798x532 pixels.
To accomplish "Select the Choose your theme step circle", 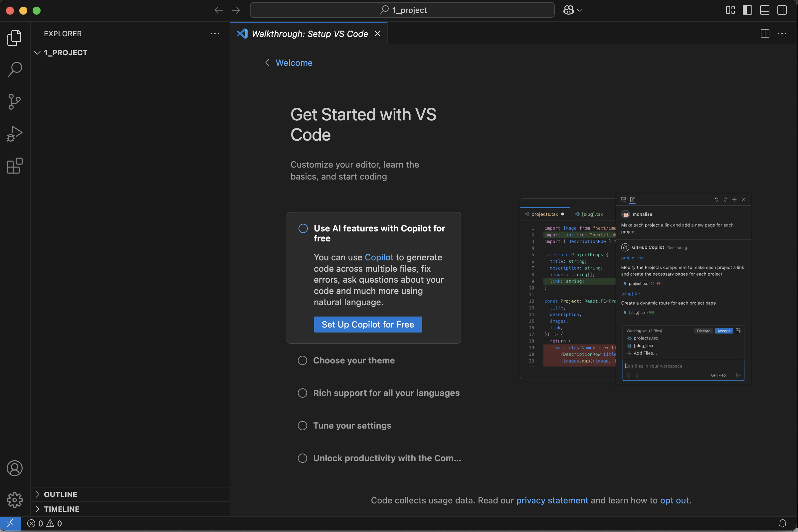I will point(302,360).
